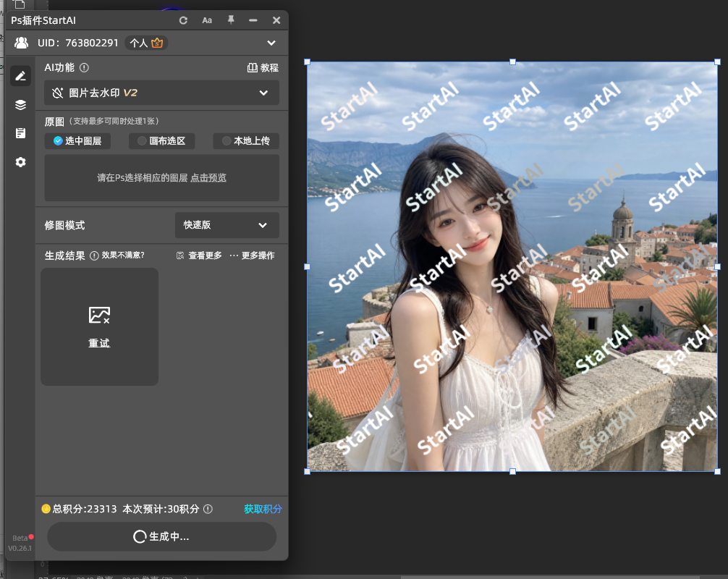Click the 重试 retry result thumbnail
The image size is (728, 579).
(99, 327)
